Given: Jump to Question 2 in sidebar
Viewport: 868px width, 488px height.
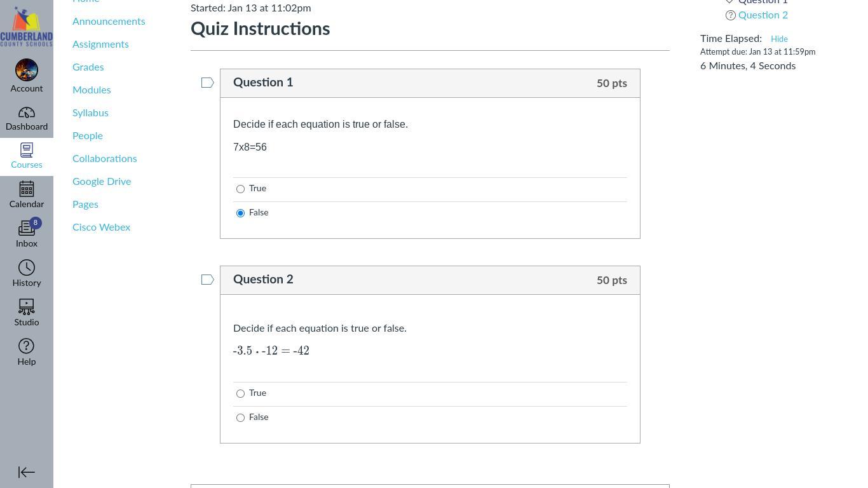Looking at the screenshot, I should pyautogui.click(x=763, y=15).
